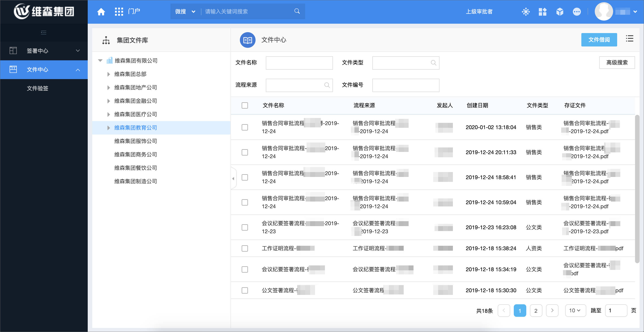The height and width of the screenshot is (332, 644).
Task: Check the 工作证明流程 row checkbox
Action: (x=245, y=248)
